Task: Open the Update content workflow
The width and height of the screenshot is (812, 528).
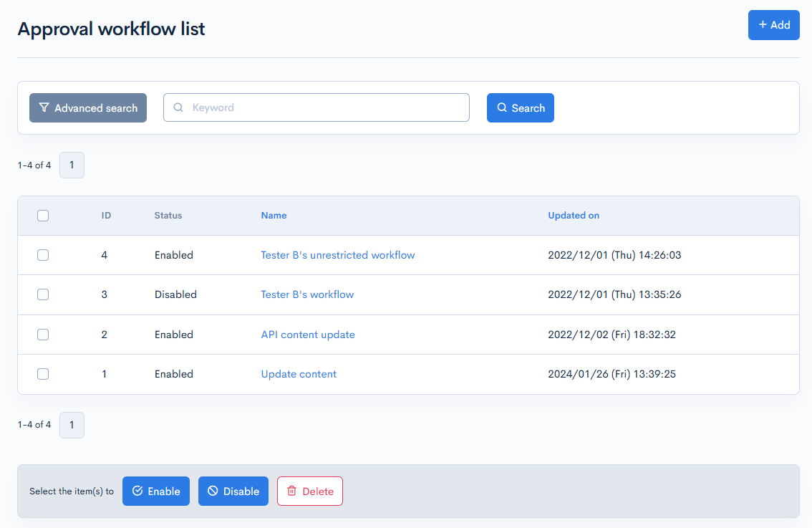Action: [x=299, y=374]
